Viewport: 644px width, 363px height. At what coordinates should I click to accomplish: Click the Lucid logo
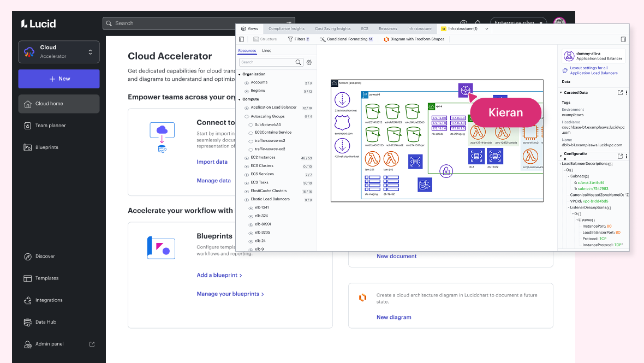click(39, 23)
